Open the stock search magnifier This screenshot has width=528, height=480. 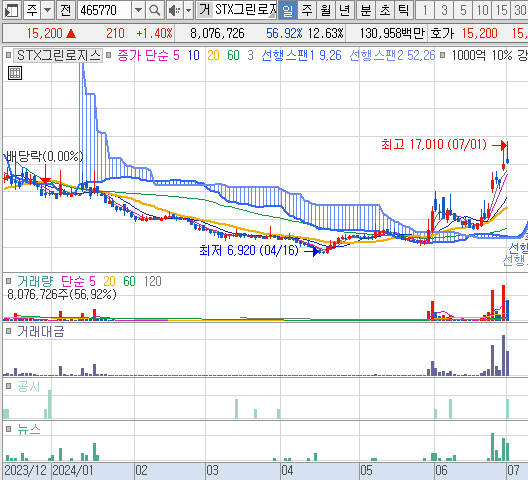coord(155,10)
